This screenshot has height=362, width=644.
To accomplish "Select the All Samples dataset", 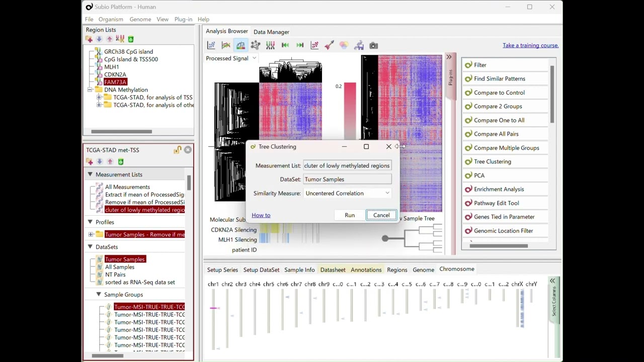I will coord(120,267).
